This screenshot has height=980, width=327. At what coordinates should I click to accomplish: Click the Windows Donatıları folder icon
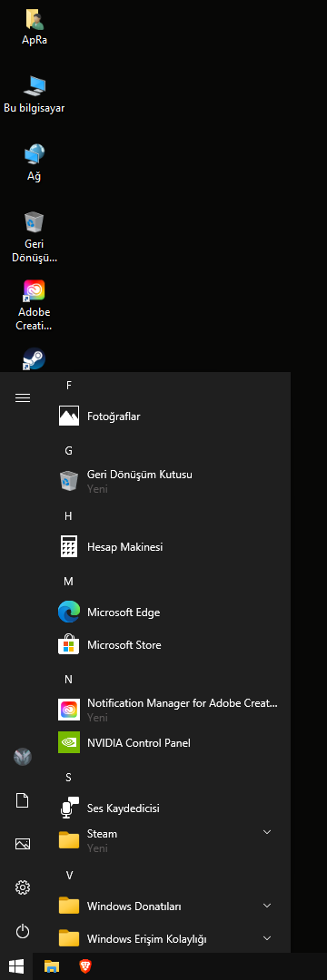pyautogui.click(x=69, y=906)
